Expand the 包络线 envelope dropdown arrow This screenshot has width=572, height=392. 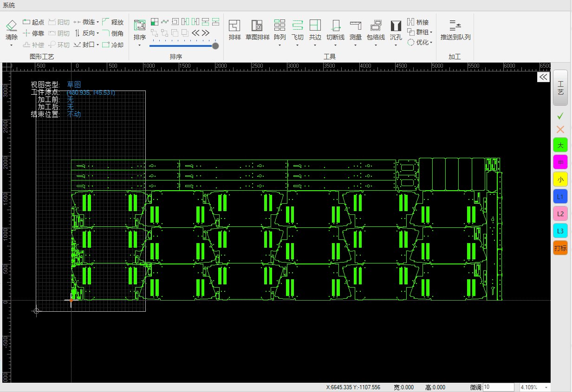point(376,45)
